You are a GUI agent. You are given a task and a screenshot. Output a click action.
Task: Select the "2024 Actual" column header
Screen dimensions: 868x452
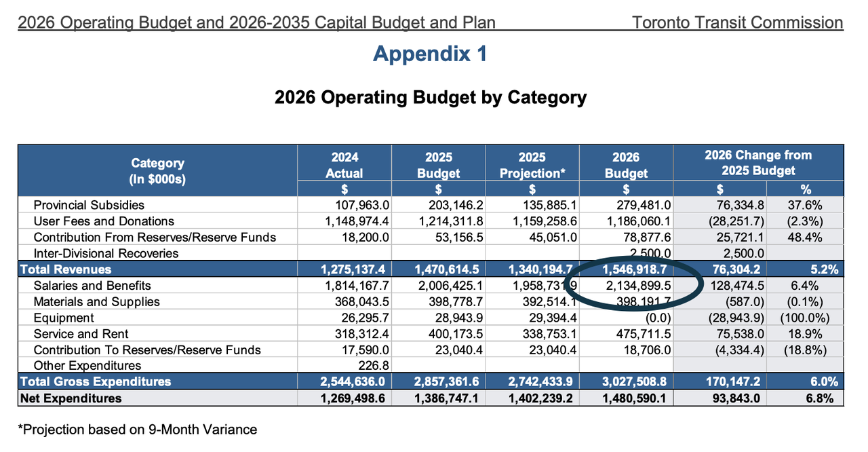pyautogui.click(x=344, y=165)
